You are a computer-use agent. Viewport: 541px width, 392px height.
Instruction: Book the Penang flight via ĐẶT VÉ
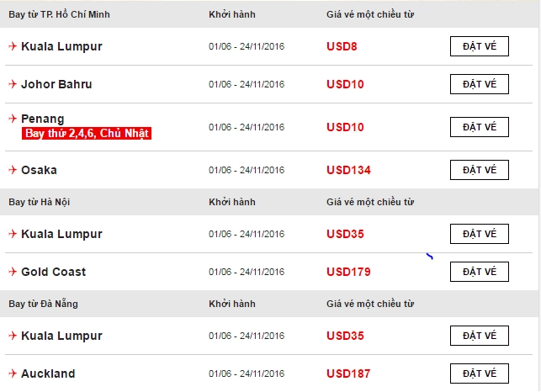tap(480, 127)
